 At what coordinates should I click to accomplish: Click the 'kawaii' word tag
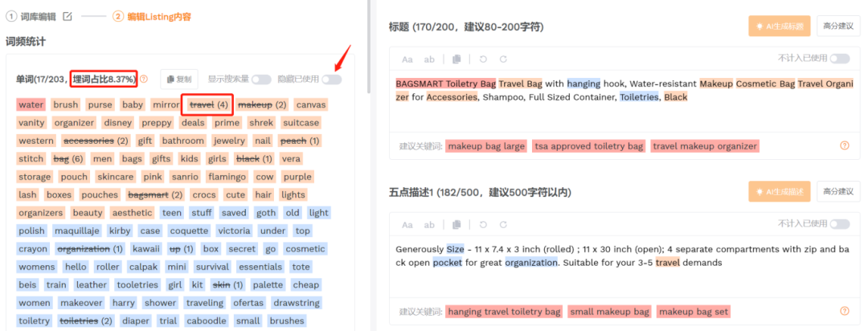point(146,248)
